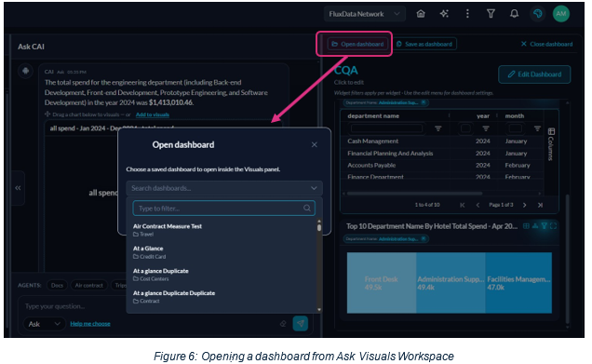Click the table horizontal scrollbar
The image size is (592, 364).
[x=414, y=194]
